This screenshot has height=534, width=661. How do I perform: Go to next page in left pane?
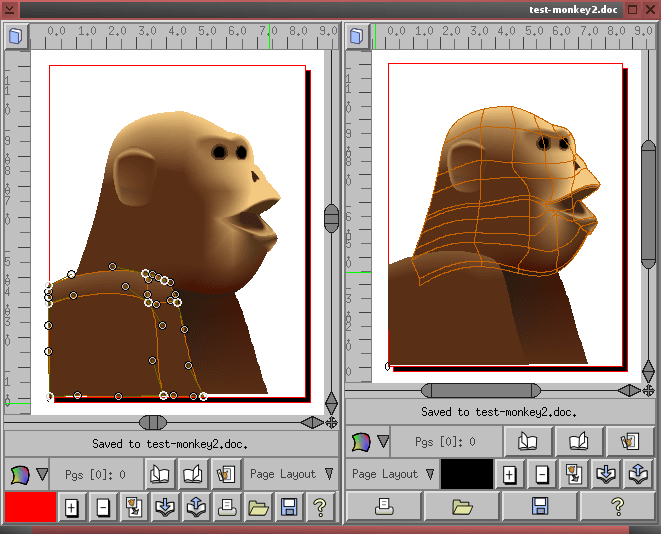pos(193,475)
